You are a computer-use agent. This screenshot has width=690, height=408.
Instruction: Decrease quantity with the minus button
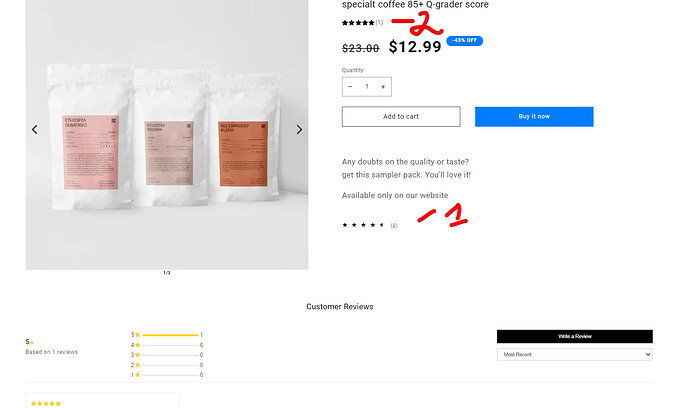pos(350,87)
